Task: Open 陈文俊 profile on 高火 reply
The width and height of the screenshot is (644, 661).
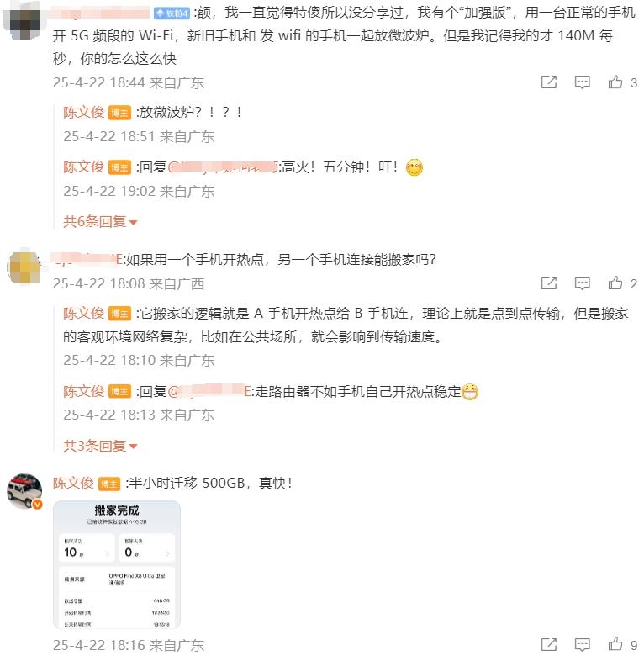Action: point(83,167)
